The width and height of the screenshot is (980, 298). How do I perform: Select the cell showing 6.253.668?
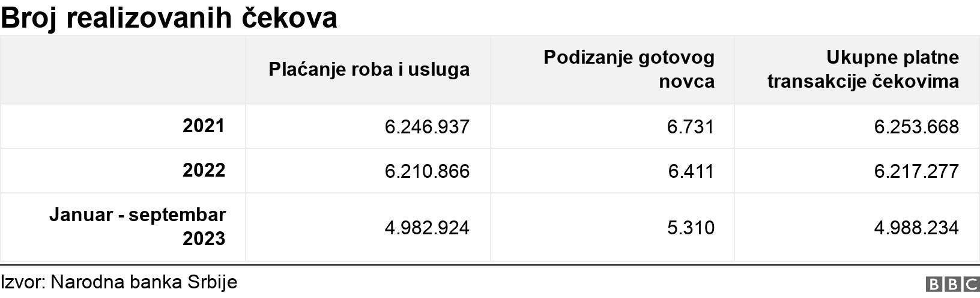click(916, 127)
